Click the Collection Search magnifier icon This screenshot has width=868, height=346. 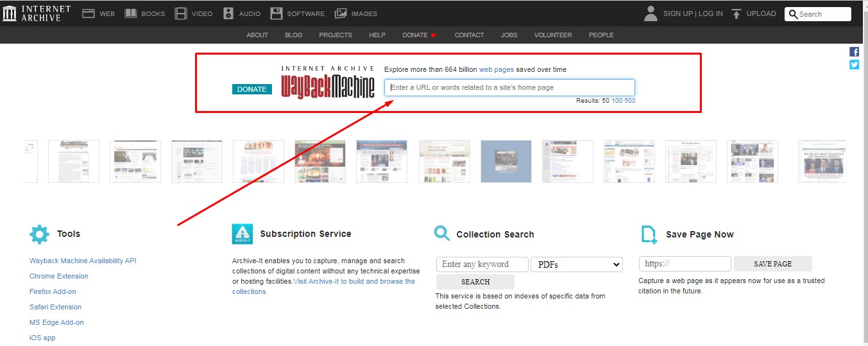tap(442, 233)
